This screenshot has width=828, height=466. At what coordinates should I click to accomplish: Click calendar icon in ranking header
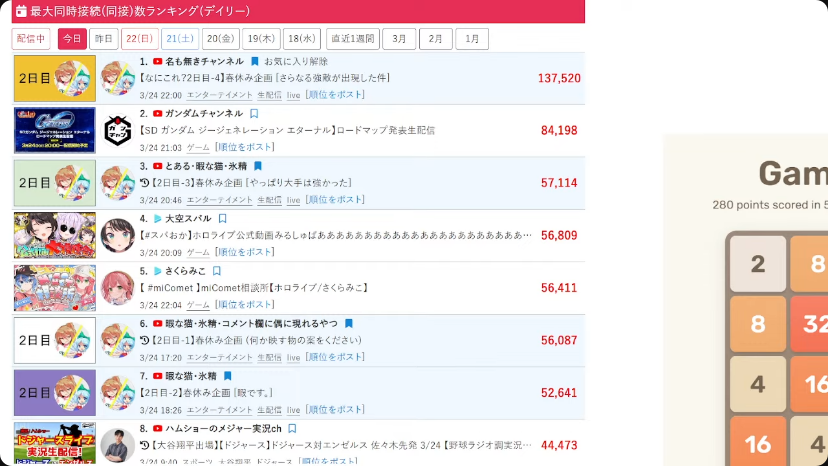[21, 11]
